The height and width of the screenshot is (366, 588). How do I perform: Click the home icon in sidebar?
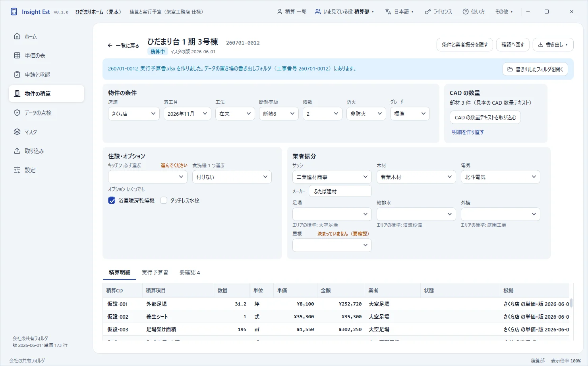point(17,36)
